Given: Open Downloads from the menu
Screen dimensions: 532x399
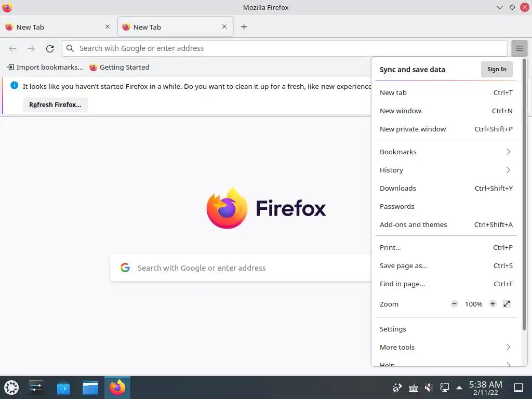Looking at the screenshot, I should point(446,188).
